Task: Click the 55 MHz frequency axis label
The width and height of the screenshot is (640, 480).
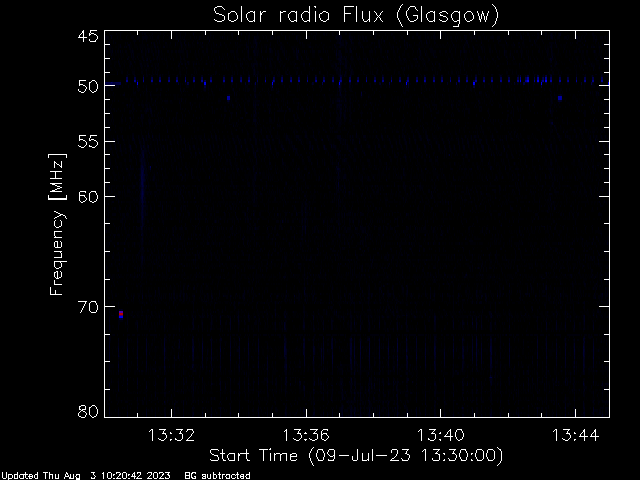Action: click(x=88, y=142)
